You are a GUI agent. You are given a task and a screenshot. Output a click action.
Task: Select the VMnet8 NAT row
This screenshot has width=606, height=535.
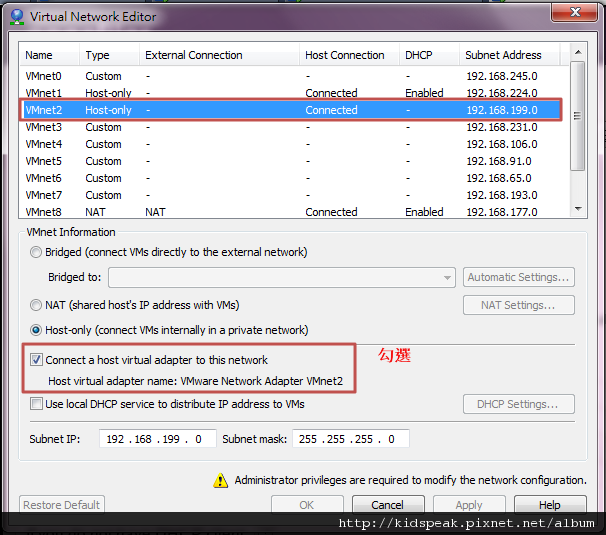(x=292, y=212)
